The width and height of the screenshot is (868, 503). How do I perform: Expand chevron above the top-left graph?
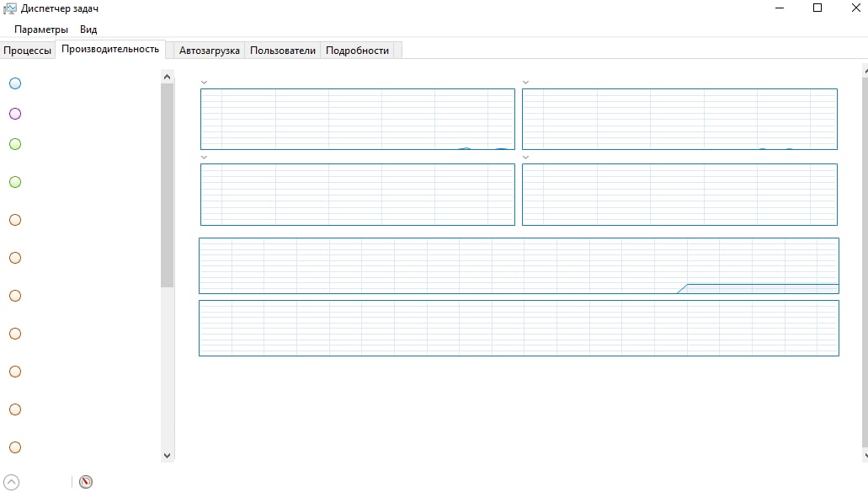point(205,83)
